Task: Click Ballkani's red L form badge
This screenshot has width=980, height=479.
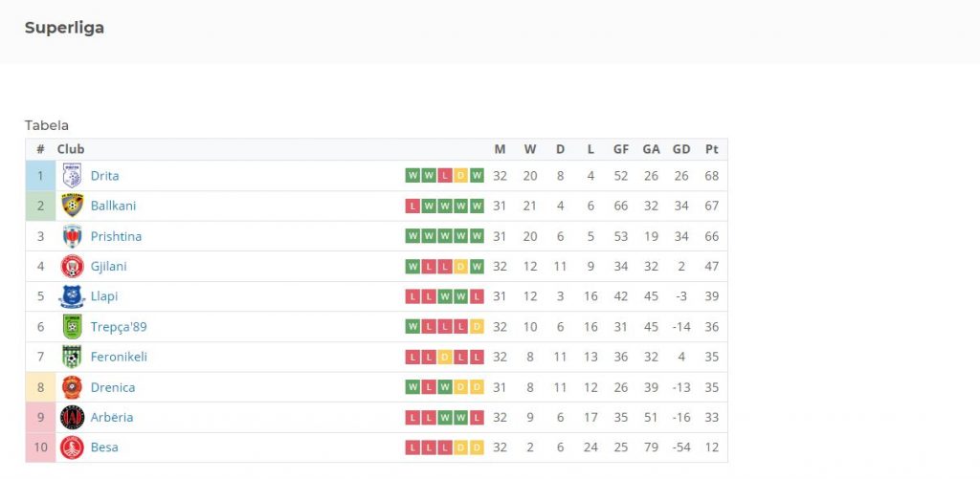Action: (x=412, y=207)
